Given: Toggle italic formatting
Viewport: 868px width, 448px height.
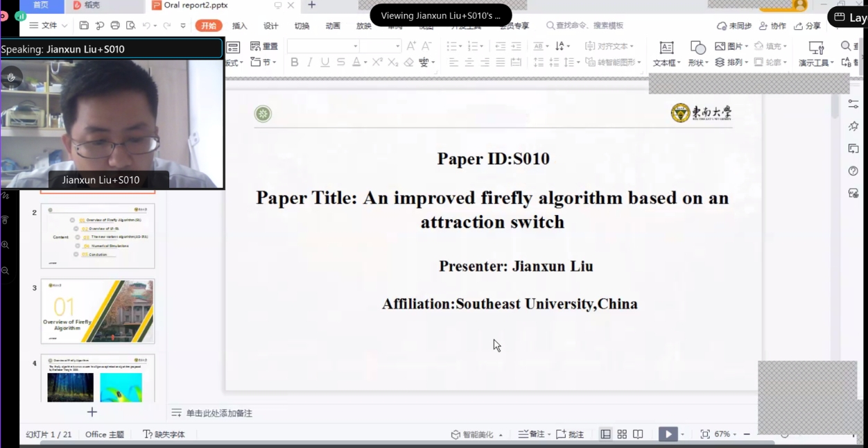Looking at the screenshot, I should pos(310,62).
